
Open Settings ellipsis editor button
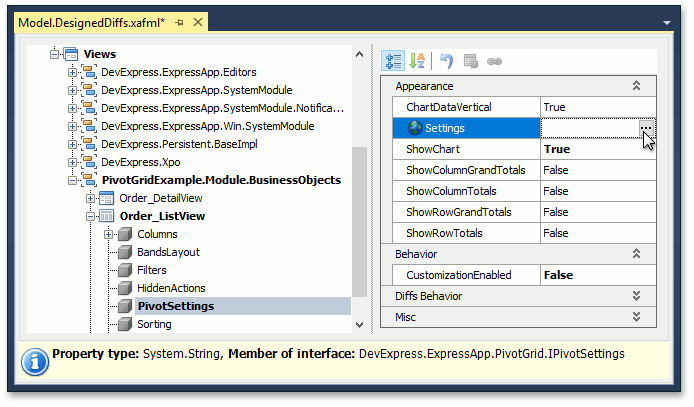(x=646, y=128)
